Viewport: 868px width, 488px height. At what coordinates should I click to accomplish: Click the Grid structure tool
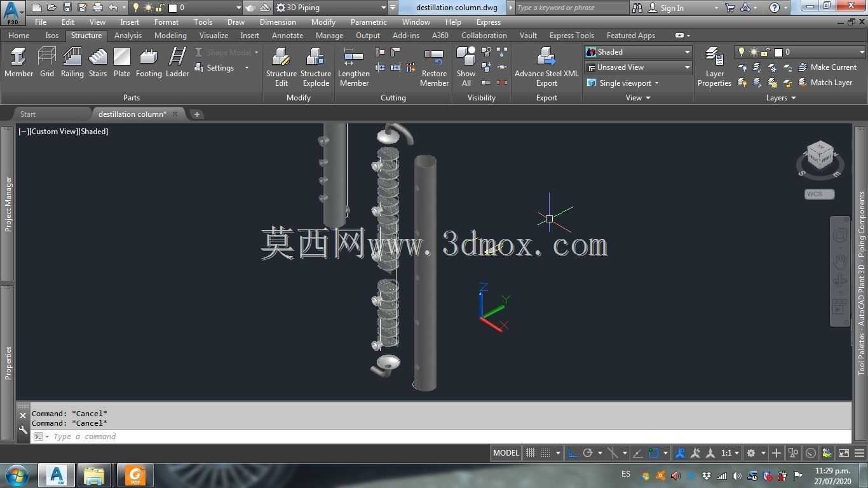tap(47, 63)
